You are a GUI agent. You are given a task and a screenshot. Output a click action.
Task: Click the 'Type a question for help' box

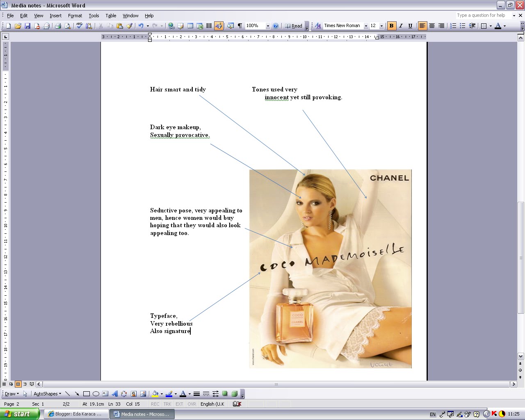coord(484,15)
